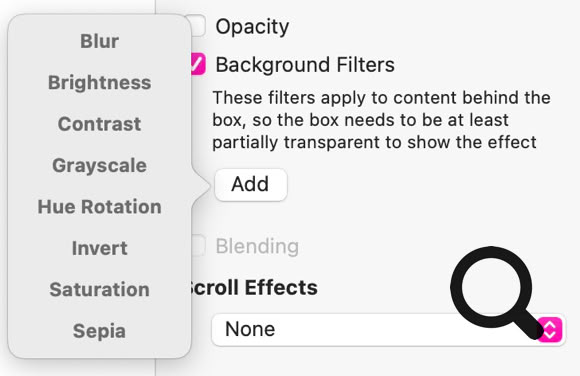This screenshot has width=580, height=376.
Task: Click the Scroll Effects heading
Action: [253, 288]
